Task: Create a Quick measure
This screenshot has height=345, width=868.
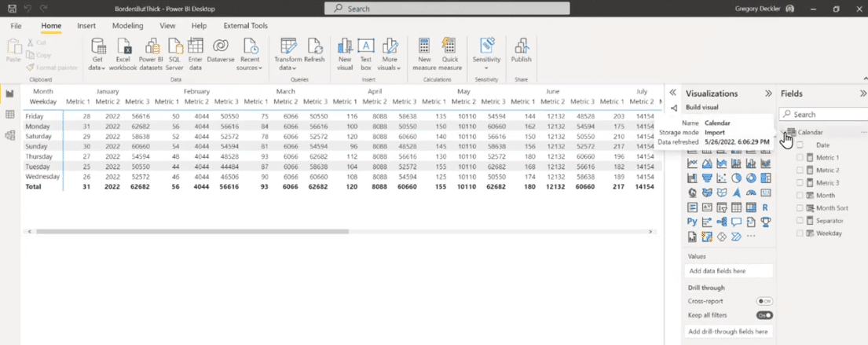Action: tap(450, 54)
